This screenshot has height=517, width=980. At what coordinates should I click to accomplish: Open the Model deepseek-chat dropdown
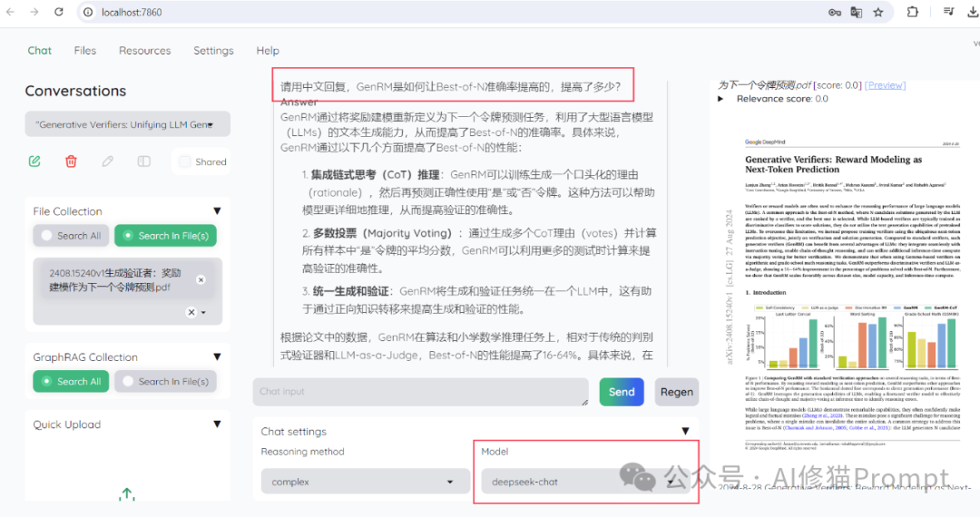585,482
